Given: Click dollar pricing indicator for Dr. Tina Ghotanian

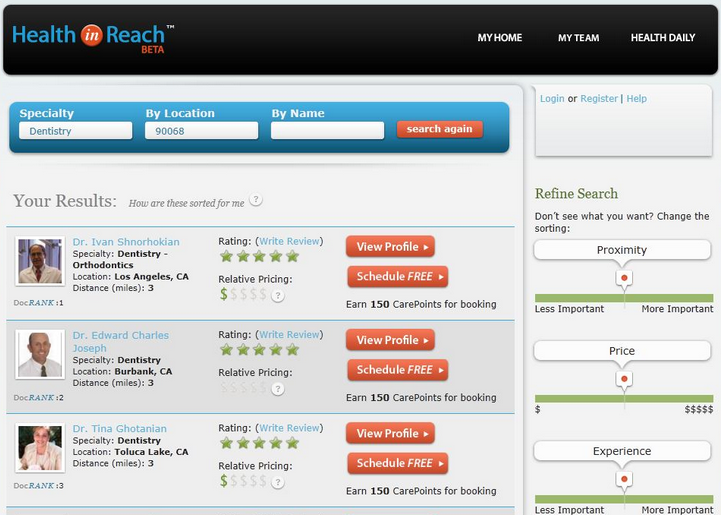Looking at the screenshot, I should tap(243, 481).
